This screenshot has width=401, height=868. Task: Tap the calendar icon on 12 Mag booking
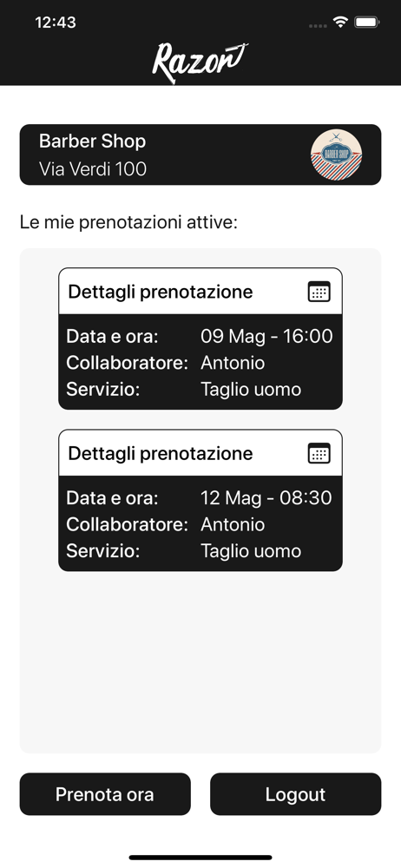point(319,453)
